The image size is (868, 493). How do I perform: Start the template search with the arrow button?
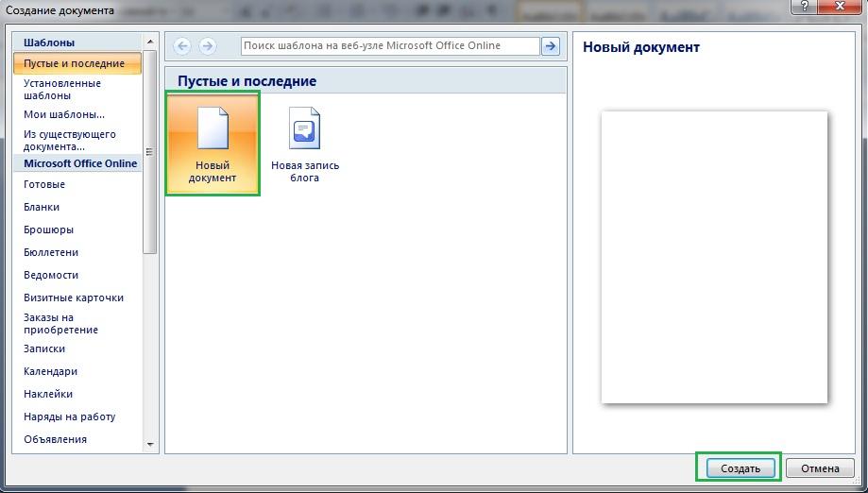click(x=551, y=46)
